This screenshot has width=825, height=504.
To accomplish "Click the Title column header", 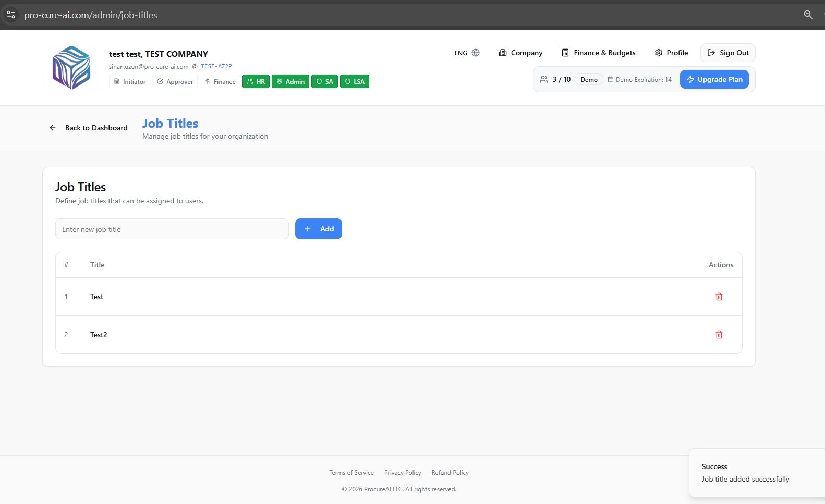I will [x=97, y=265].
